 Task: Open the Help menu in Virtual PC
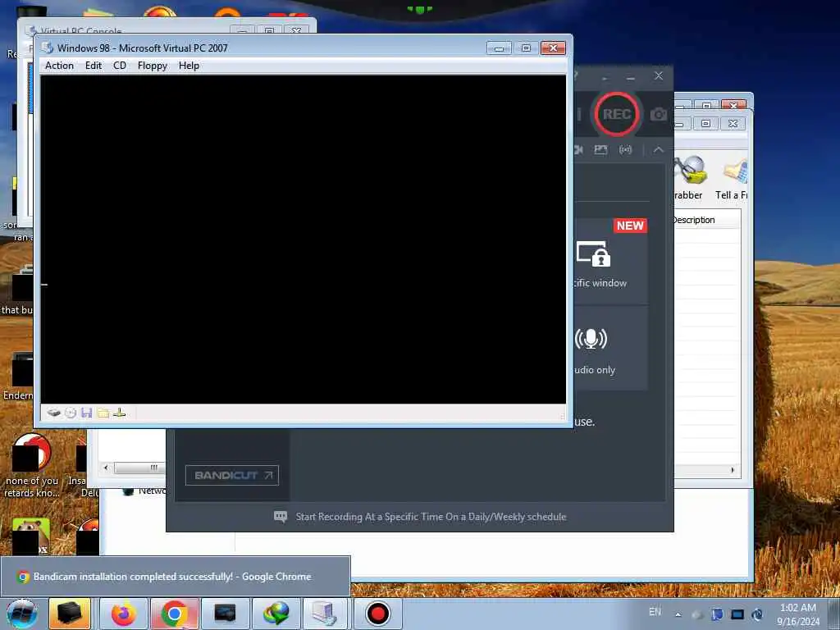click(189, 66)
